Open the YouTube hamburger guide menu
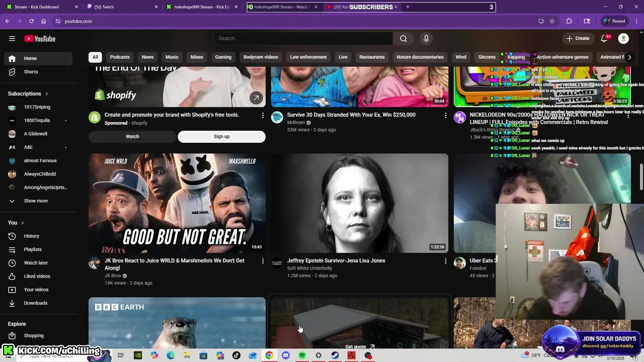The height and width of the screenshot is (362, 644). click(12, 39)
